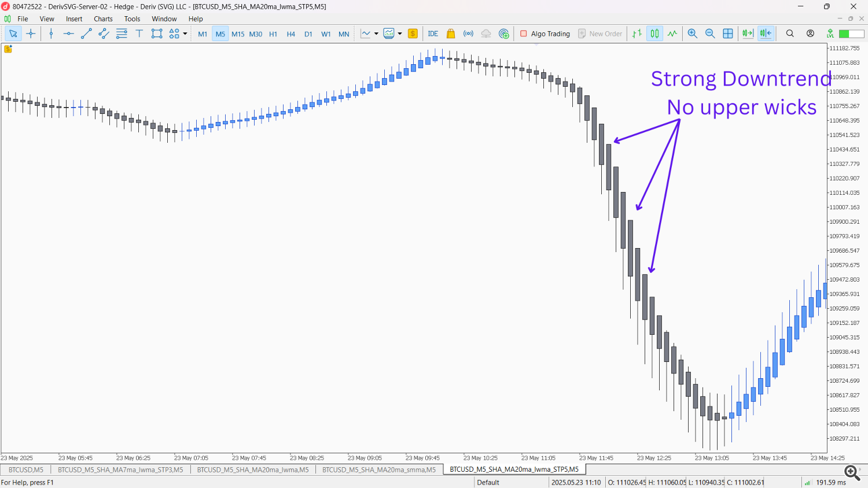Pick the trendline drawing tool
Screen dimensions: 868x488
click(x=86, y=34)
